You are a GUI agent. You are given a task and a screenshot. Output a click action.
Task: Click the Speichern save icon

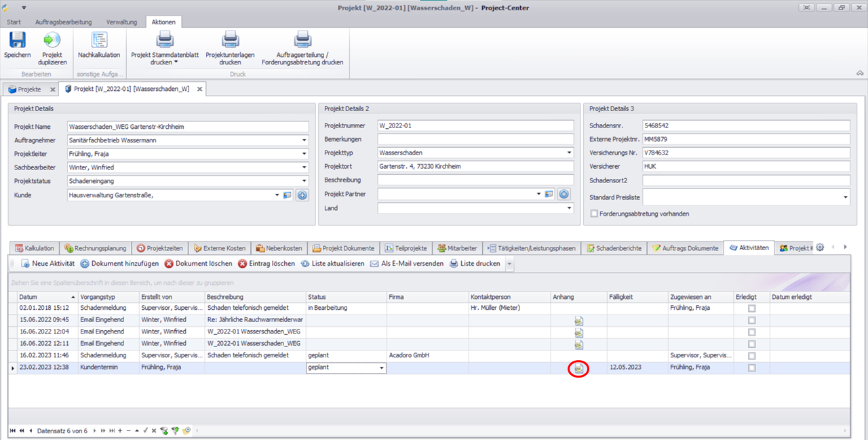(x=17, y=40)
